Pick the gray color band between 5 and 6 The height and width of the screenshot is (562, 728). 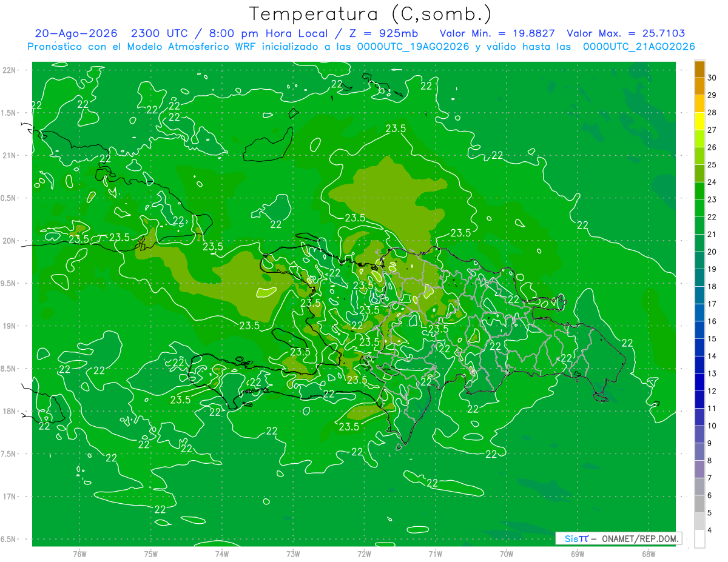(699, 504)
